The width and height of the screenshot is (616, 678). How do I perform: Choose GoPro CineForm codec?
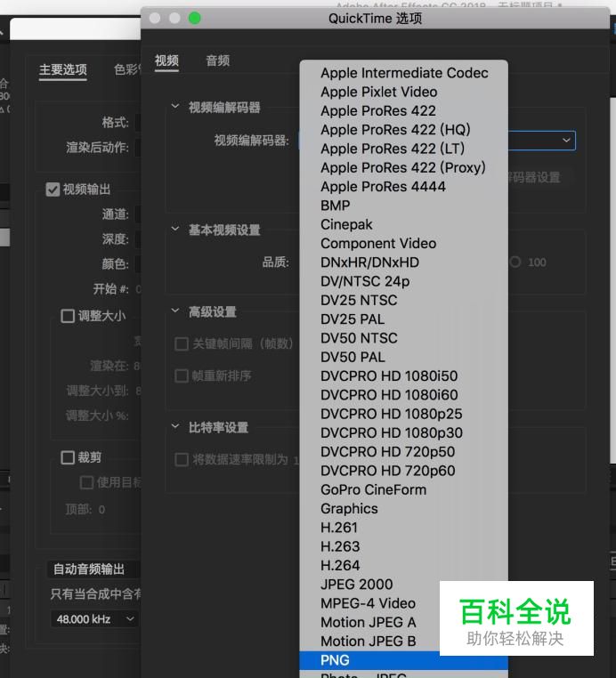403,490
